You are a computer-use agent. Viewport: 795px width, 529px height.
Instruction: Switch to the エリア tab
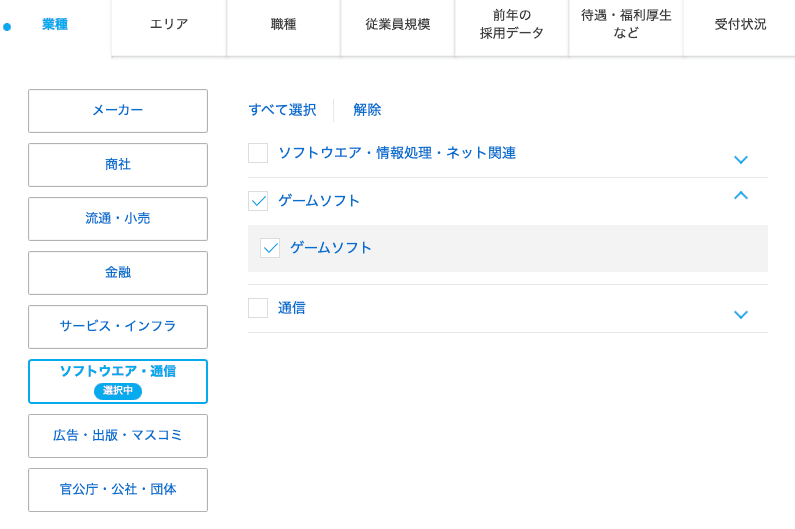(169, 25)
